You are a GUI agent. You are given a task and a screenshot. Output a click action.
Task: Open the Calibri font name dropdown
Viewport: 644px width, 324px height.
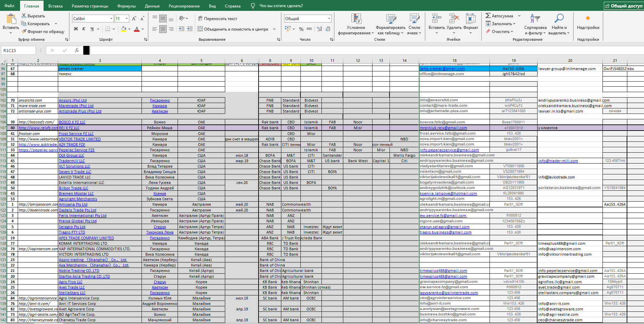[x=111, y=18]
